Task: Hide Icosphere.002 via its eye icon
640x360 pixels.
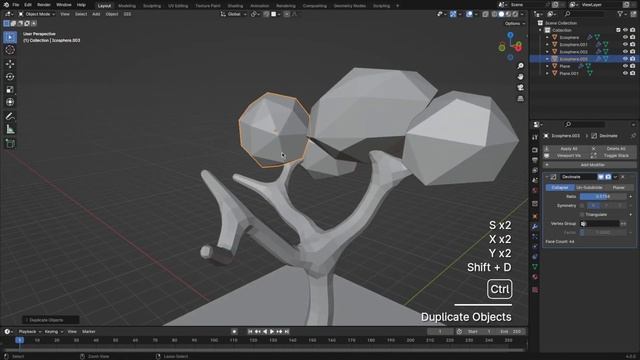Action: pos(625,52)
